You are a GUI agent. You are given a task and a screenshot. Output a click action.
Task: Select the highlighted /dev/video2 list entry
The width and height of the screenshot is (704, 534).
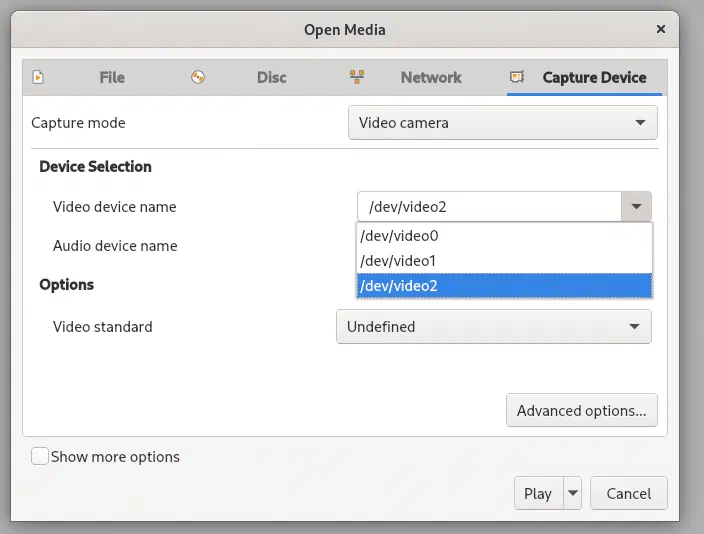coord(504,286)
